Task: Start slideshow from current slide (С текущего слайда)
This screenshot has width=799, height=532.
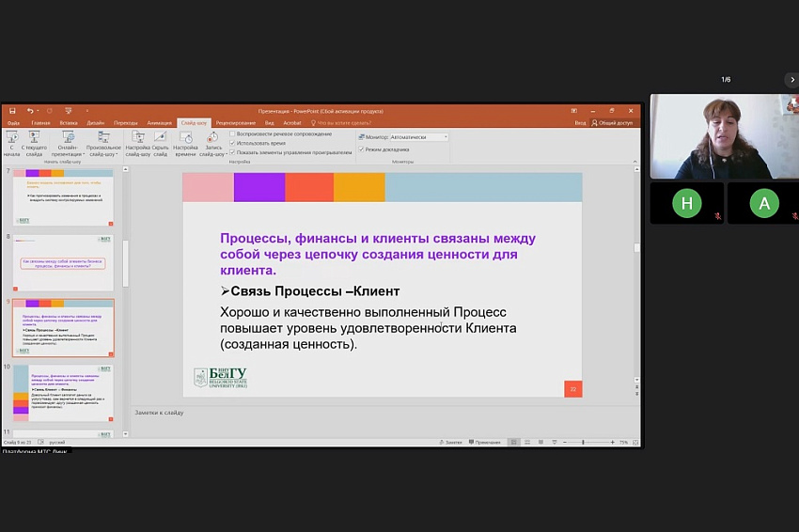Action: [35, 140]
